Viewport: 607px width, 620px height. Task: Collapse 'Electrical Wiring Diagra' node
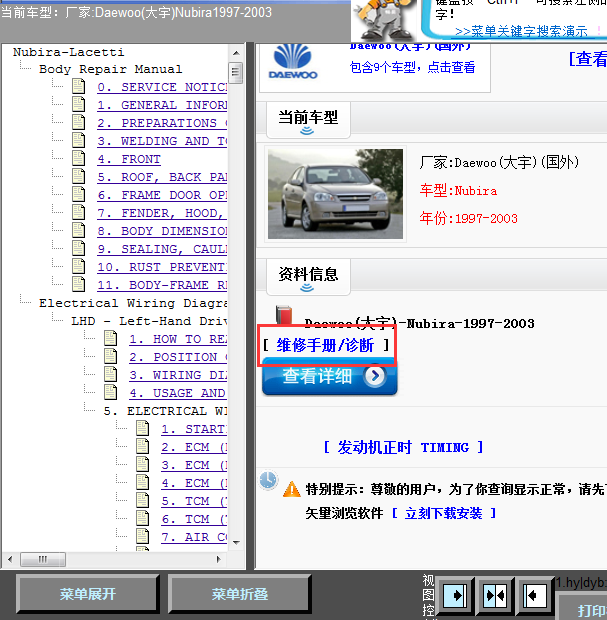tap(133, 303)
